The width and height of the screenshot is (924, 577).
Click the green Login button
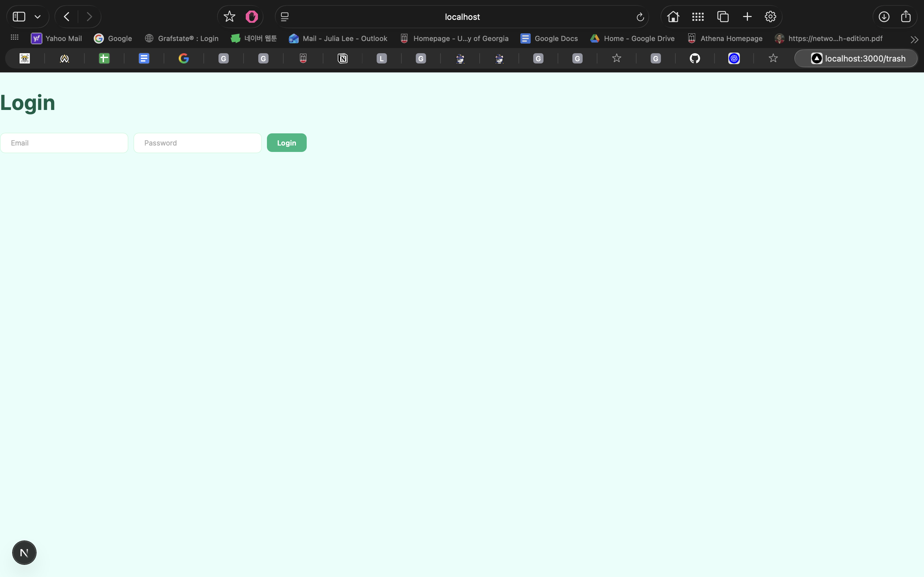pyautogui.click(x=287, y=143)
